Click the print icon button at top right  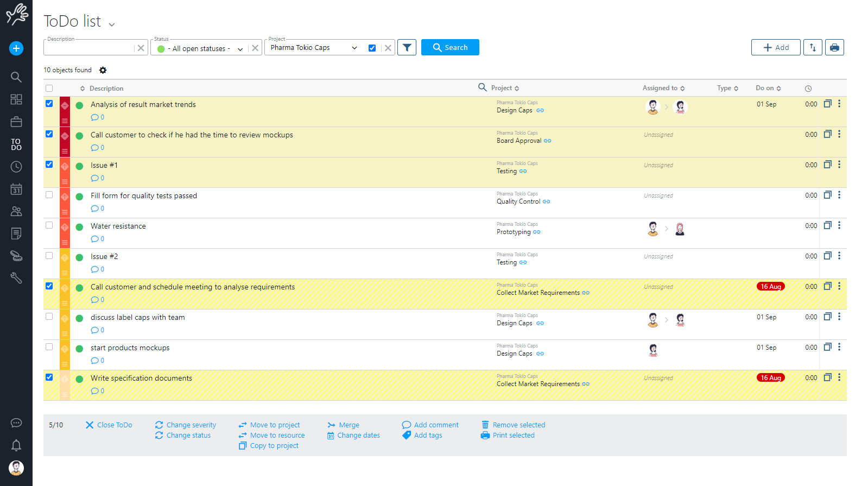click(834, 48)
